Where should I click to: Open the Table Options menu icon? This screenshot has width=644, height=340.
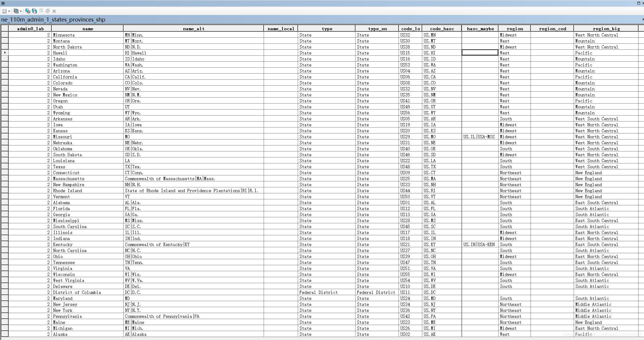(4, 11)
